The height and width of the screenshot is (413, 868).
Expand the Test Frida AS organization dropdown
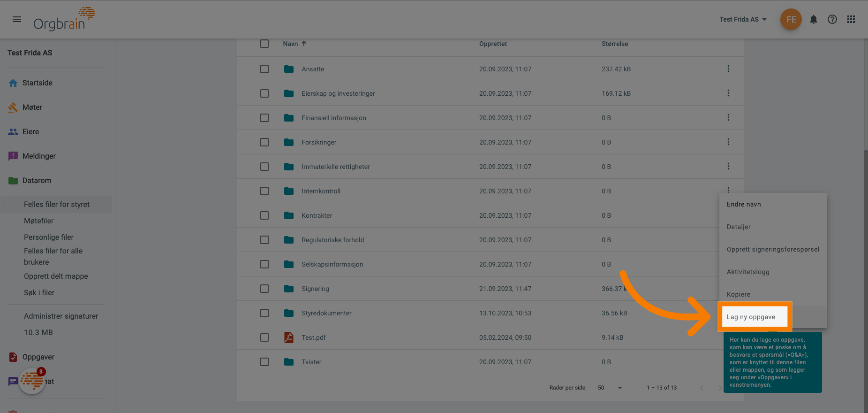743,19
